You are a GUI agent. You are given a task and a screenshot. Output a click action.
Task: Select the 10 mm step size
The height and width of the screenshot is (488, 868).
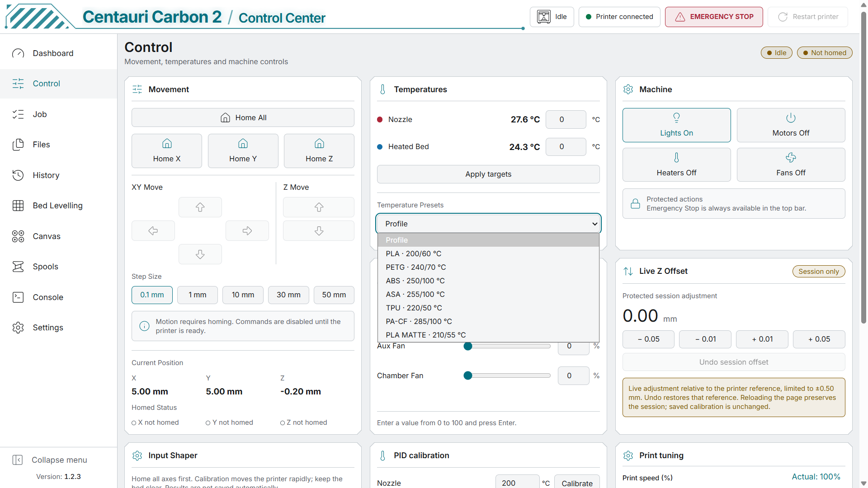click(x=243, y=295)
